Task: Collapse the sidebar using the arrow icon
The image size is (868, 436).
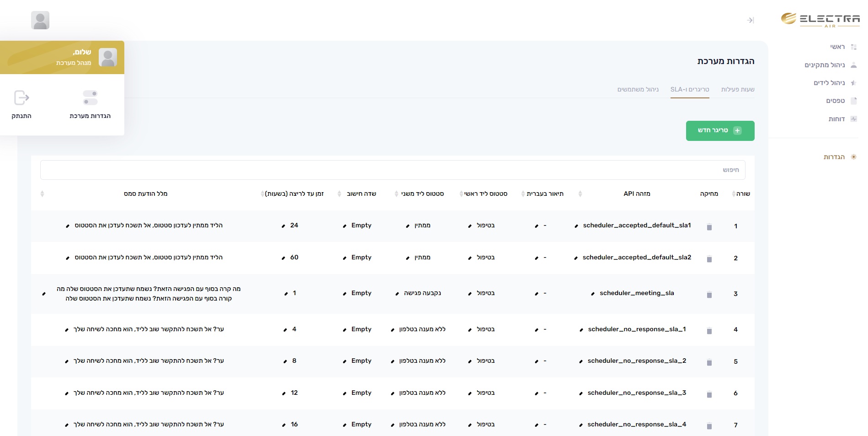Action: coord(750,20)
